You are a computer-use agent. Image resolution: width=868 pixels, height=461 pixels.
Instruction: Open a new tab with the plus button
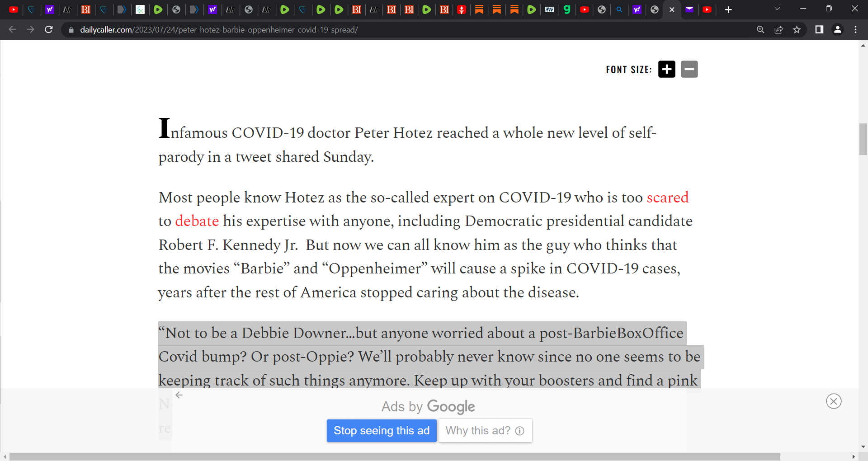pos(728,9)
